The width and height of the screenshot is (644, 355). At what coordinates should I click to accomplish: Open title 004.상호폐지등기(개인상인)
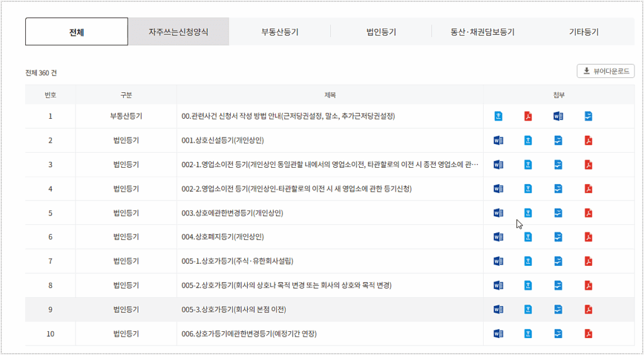click(x=222, y=237)
